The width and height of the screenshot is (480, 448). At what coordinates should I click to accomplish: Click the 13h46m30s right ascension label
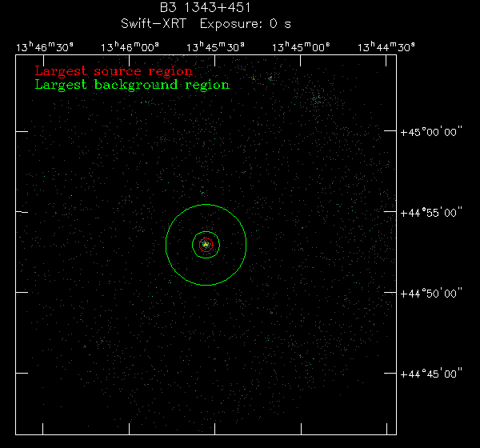click(45, 47)
